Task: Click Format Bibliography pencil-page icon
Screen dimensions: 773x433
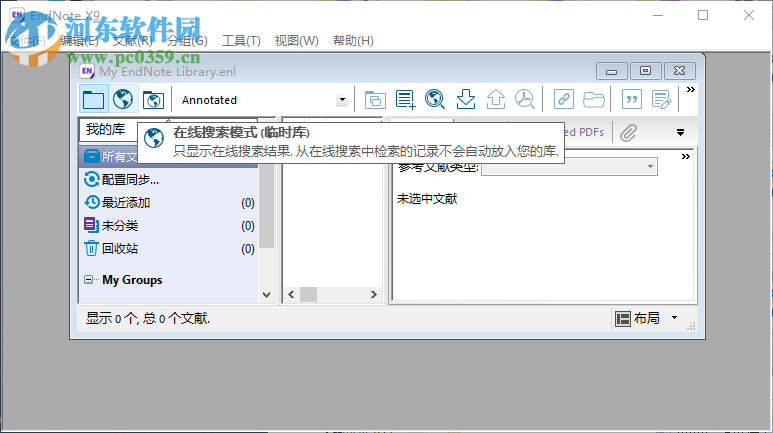Action: click(x=661, y=100)
